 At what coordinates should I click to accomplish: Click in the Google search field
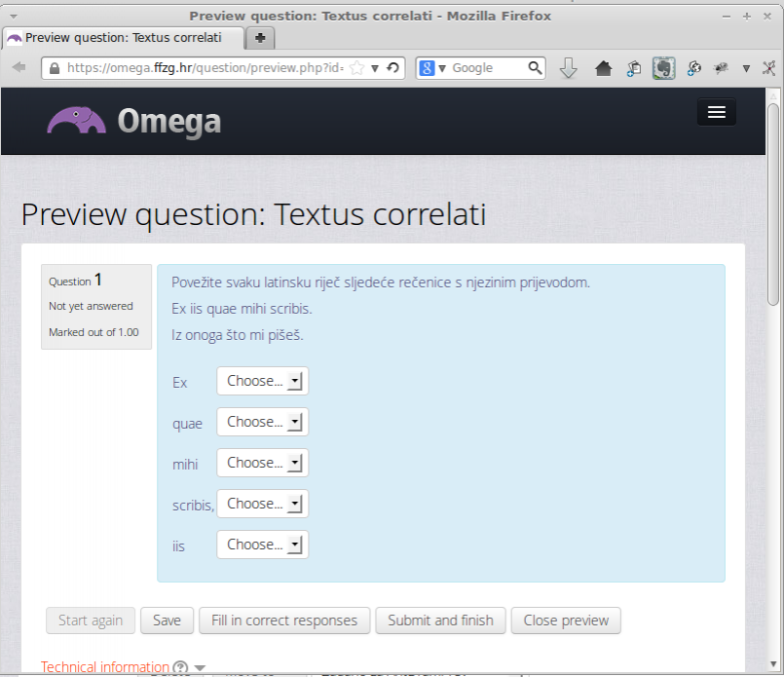point(488,68)
